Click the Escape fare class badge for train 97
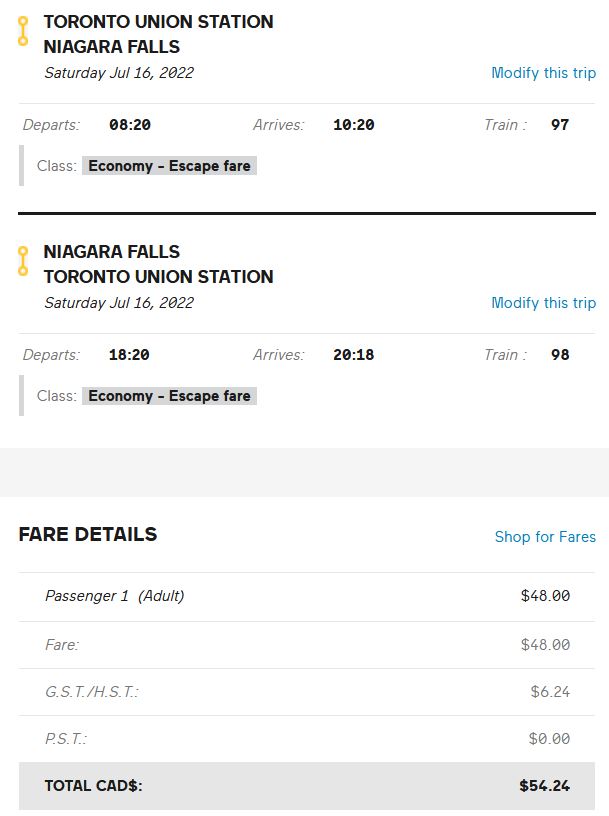Image resolution: width=609 pixels, height=816 pixels. (x=169, y=166)
